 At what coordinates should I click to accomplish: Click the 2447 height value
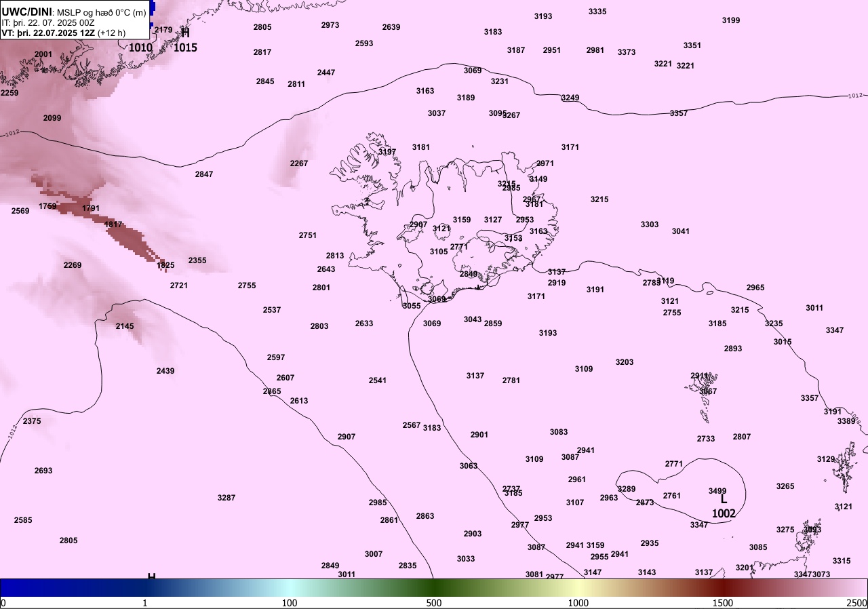click(x=326, y=73)
